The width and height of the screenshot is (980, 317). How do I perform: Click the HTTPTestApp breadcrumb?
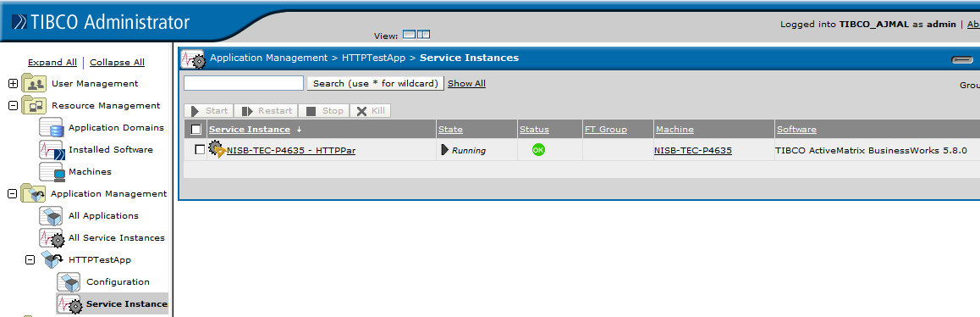click(374, 58)
